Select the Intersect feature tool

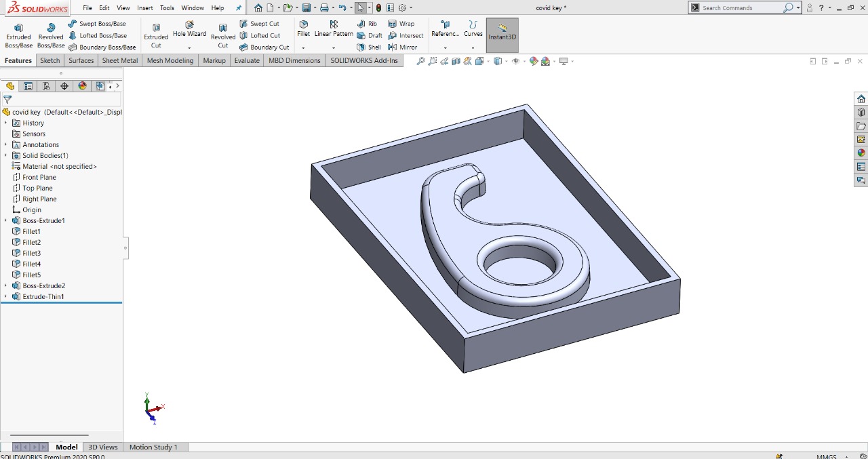406,35
